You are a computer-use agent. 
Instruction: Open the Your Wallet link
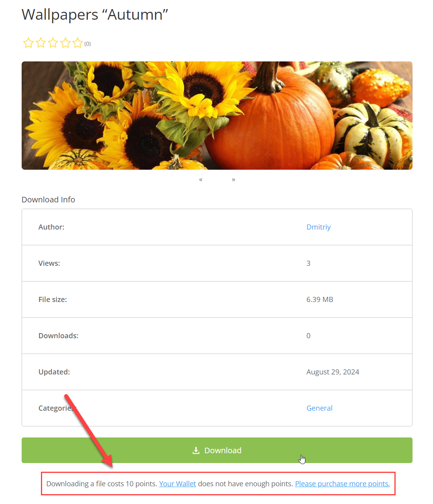[x=178, y=484]
